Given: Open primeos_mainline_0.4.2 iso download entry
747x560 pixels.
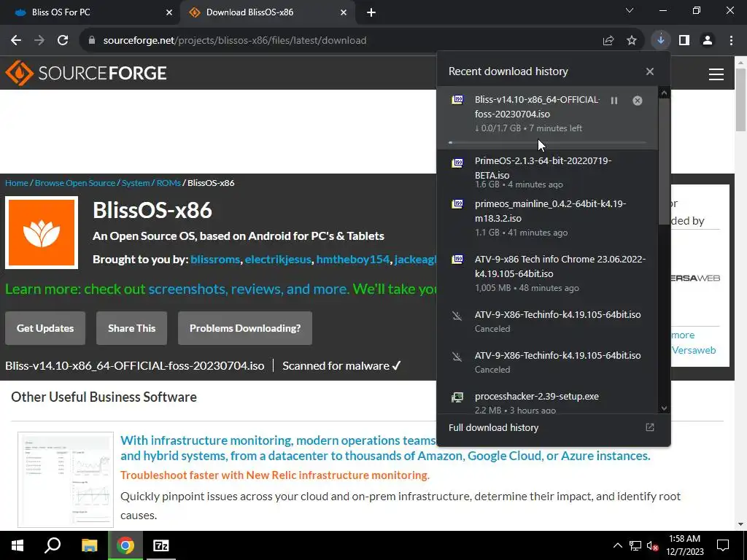Looking at the screenshot, I should point(547,217).
